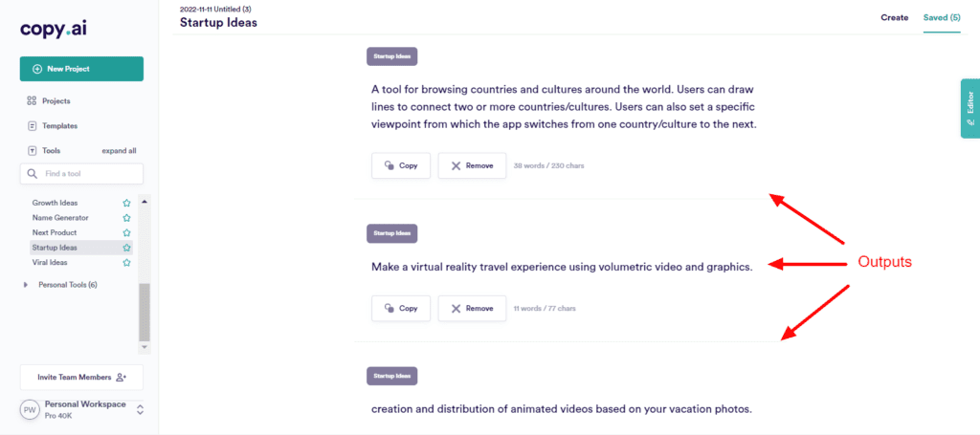Open the Saved (5) tab
980x435 pixels.
pyautogui.click(x=942, y=17)
